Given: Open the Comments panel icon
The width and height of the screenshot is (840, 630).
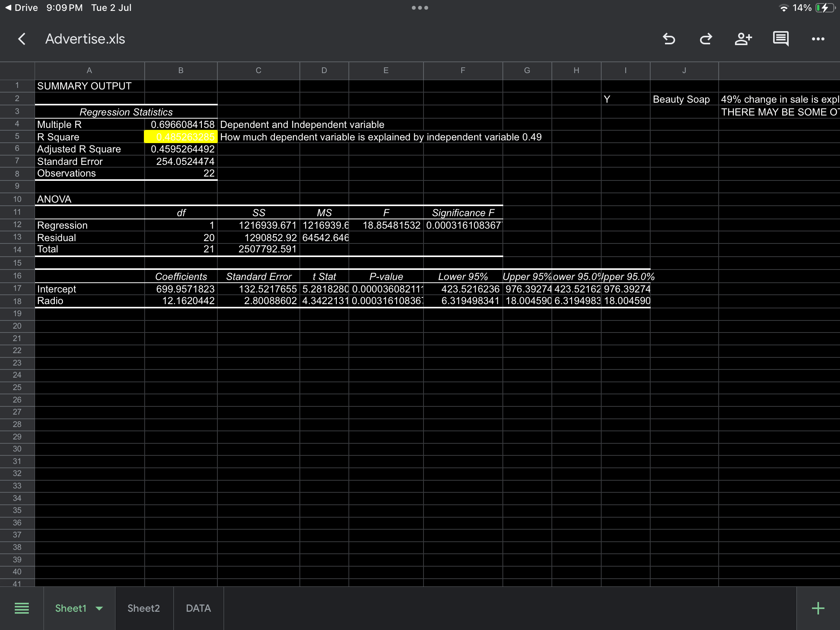Looking at the screenshot, I should (780, 38).
